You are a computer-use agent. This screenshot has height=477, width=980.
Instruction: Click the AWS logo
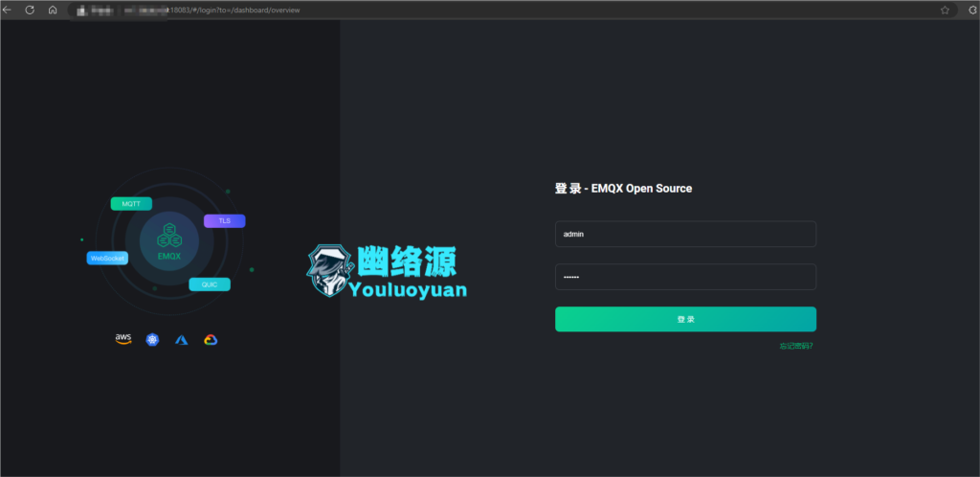point(123,339)
